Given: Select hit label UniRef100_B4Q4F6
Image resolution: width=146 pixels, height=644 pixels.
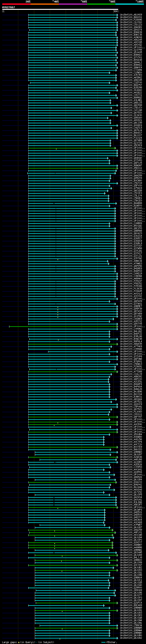Looking at the screenshot, I should pyautogui.click(x=131, y=384).
